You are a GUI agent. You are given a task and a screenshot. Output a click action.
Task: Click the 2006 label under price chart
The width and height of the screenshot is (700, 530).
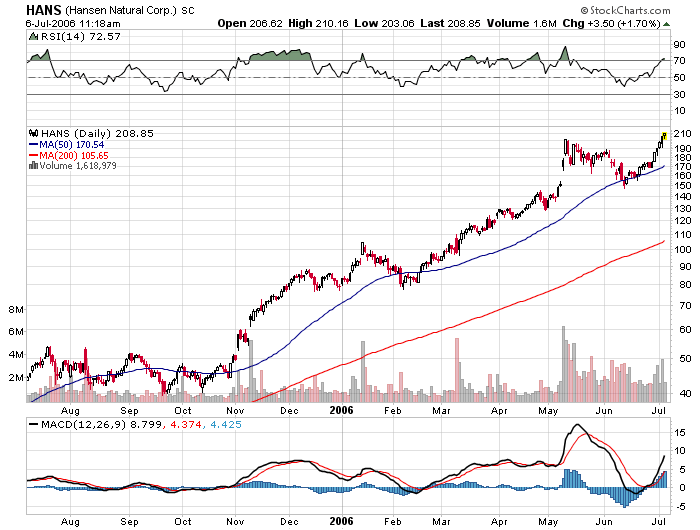[x=341, y=410]
